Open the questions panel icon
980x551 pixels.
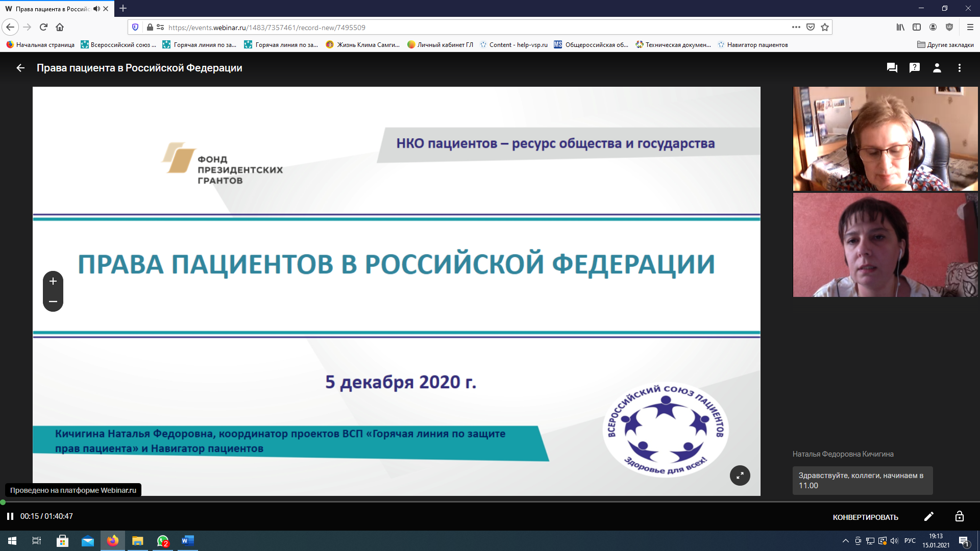click(914, 68)
